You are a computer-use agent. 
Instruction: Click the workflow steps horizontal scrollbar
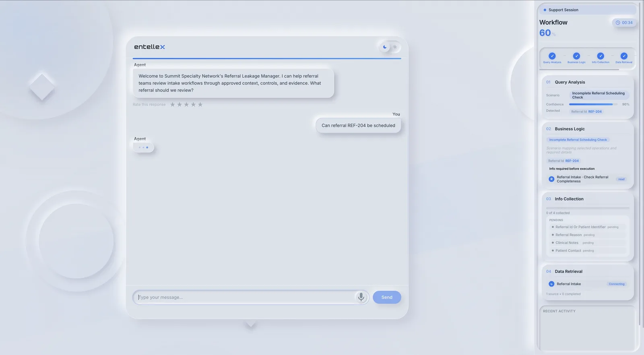(579, 70)
